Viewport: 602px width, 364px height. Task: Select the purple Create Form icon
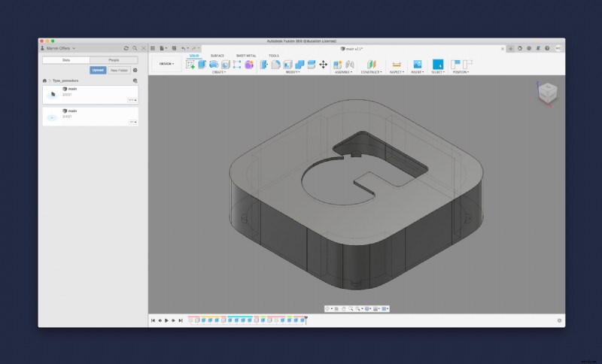[x=249, y=65]
